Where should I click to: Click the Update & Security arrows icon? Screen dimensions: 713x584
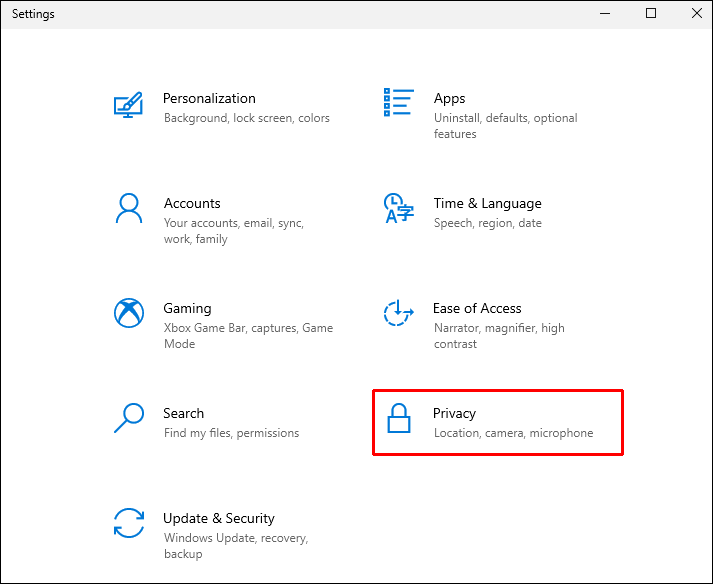point(128,524)
